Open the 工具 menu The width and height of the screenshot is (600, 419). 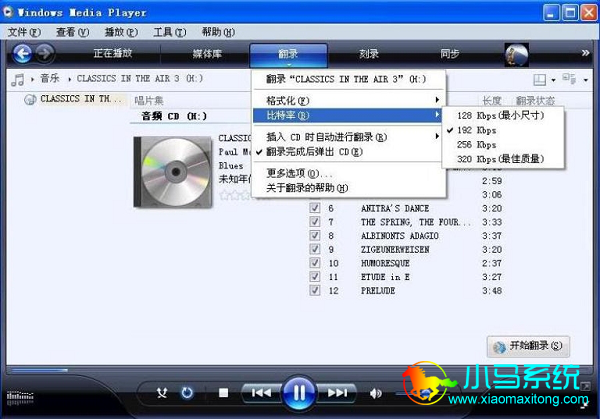coord(170,32)
